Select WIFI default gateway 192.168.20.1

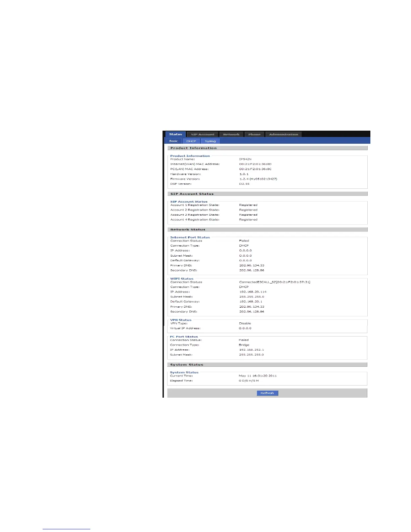coord(251,302)
